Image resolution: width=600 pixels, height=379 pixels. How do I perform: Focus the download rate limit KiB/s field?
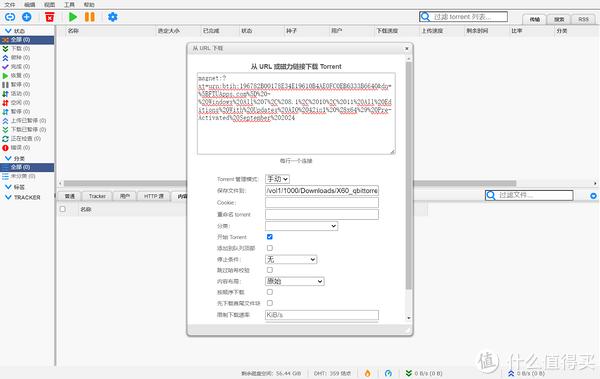coord(322,315)
